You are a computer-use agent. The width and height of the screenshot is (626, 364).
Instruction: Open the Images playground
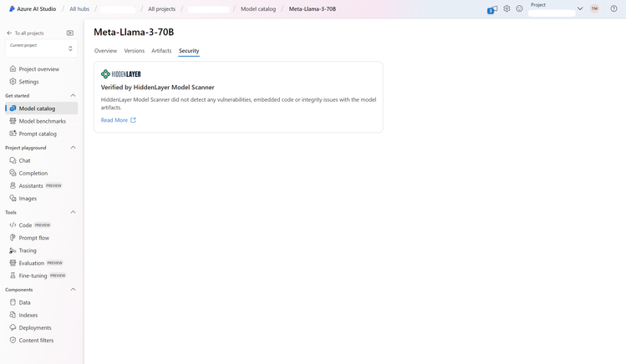[x=28, y=198]
